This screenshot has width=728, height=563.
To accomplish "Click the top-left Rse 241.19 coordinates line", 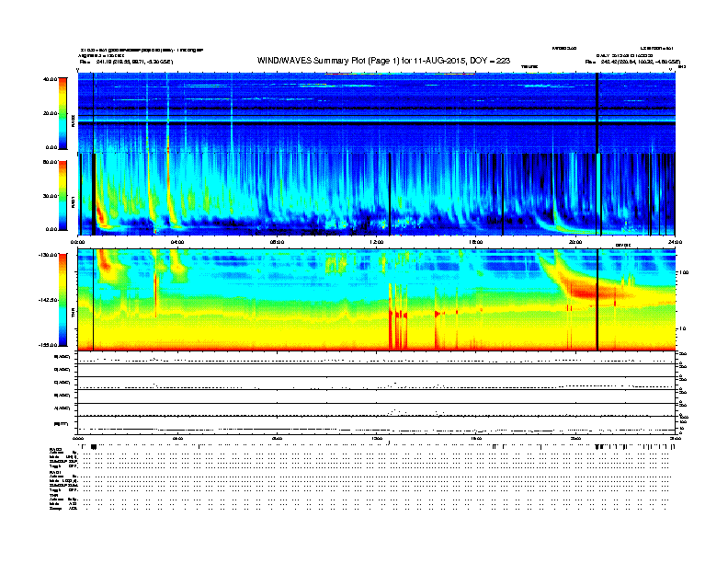I will click(126, 62).
